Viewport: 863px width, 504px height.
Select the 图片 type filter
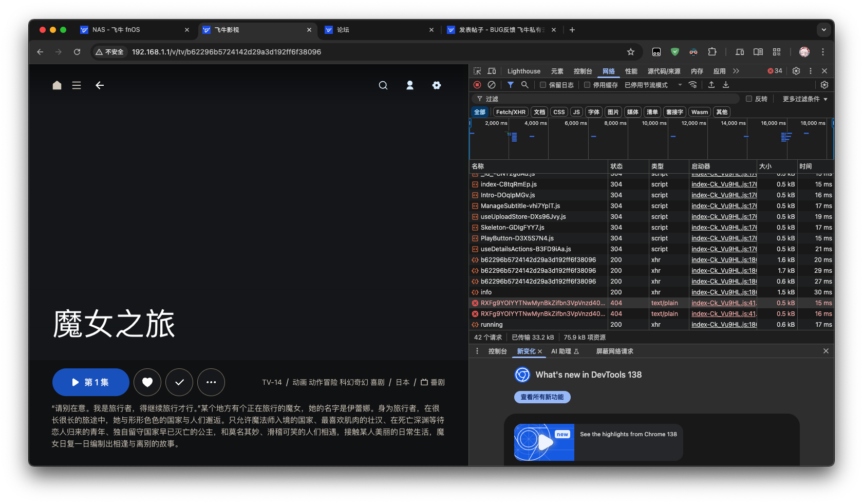click(x=613, y=112)
